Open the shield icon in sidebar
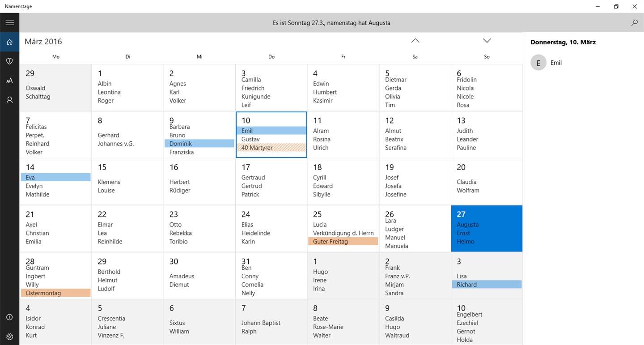644x345 pixels. pyautogui.click(x=9, y=61)
